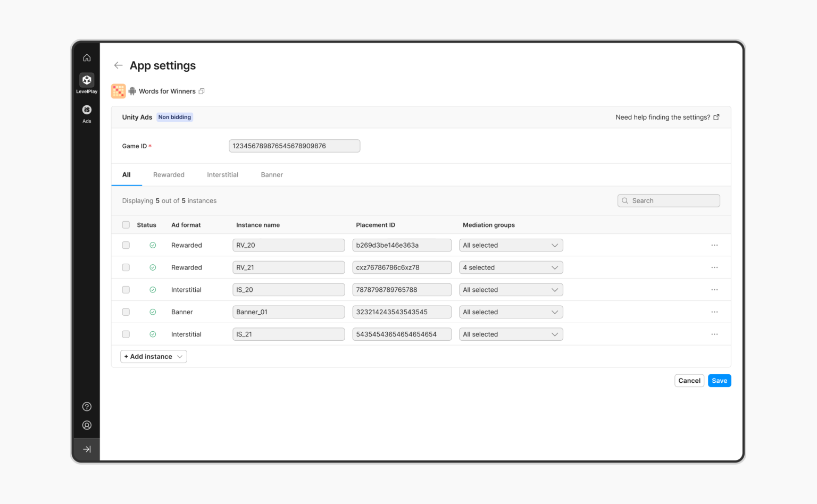Viewport: 817px width, 504px height.
Task: Click the help question-mark icon in the sidebar
Action: [87, 406]
